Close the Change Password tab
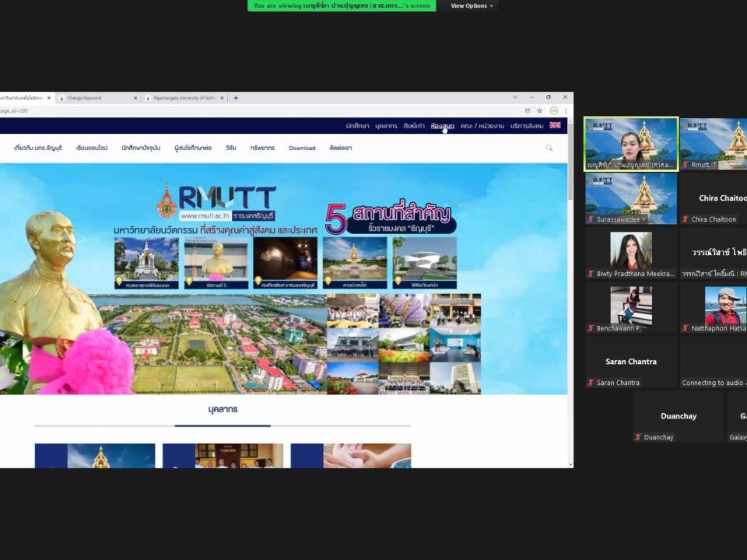This screenshot has height=560, width=747. [135, 98]
